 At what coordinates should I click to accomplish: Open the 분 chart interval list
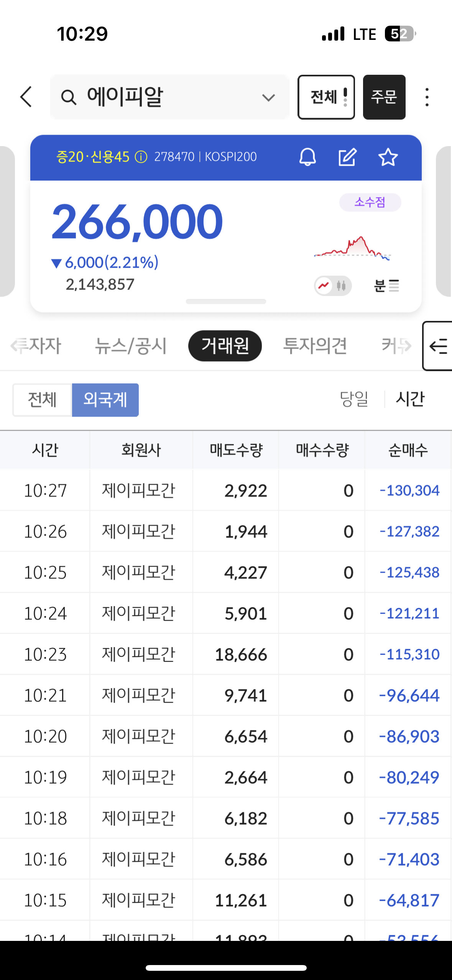(386, 286)
